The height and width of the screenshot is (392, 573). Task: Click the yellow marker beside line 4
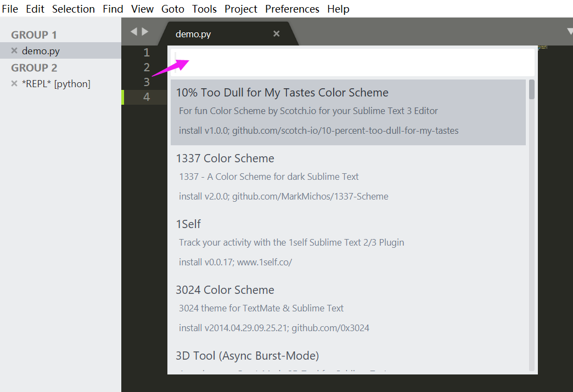point(123,98)
